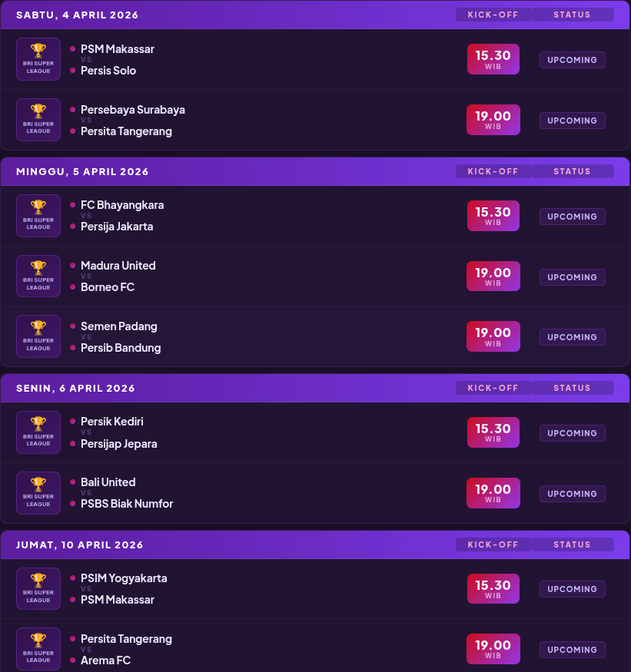Screen dimensions: 631x672
Task: Select the BRI Super League badge beside Bali United
Action: 38,492
